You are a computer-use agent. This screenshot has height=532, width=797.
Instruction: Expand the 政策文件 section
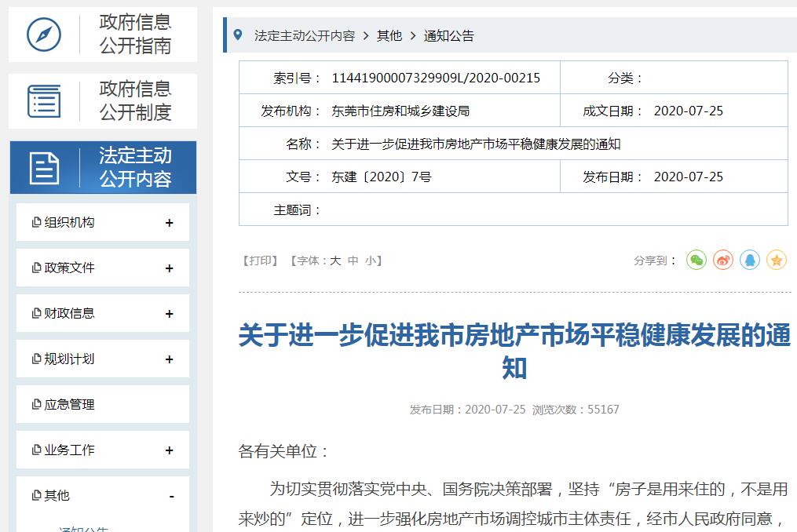169,268
